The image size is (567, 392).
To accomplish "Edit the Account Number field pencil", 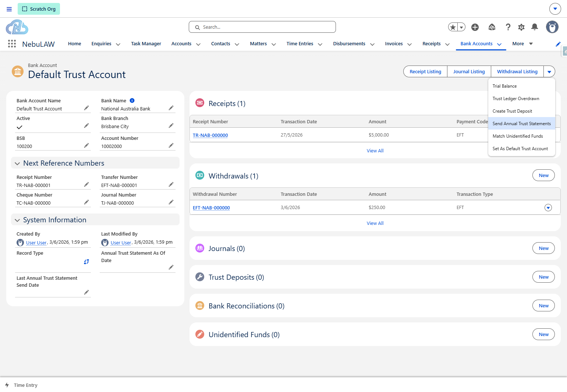I will 171,145.
